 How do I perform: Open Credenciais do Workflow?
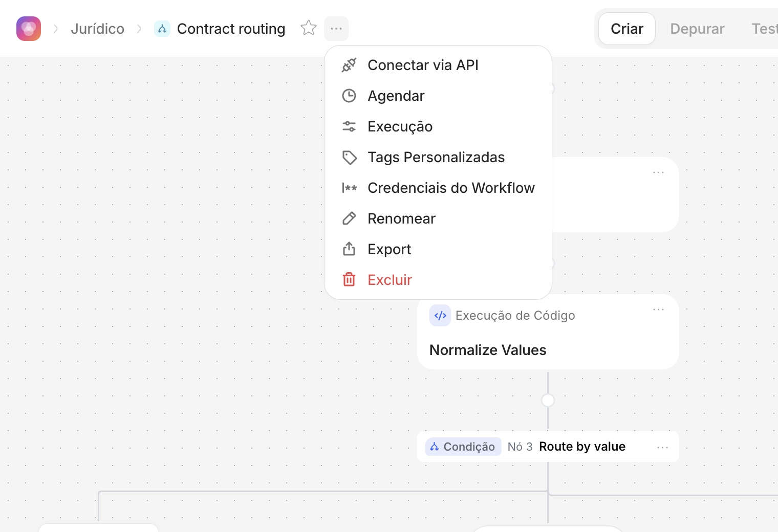click(438, 188)
